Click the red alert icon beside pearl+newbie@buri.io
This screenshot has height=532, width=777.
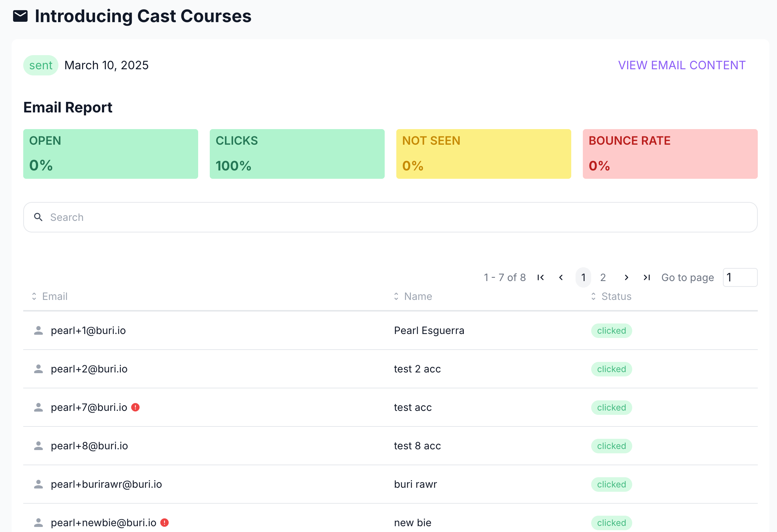click(164, 523)
